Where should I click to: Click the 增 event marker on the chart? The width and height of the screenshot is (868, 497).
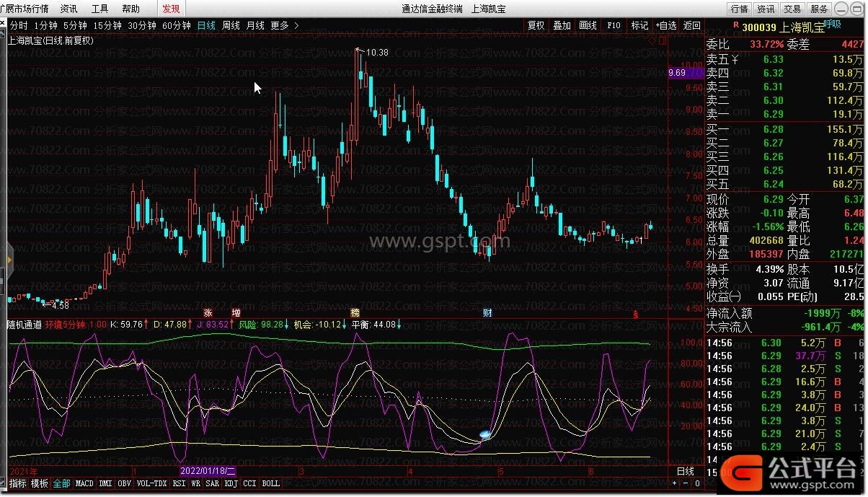(236, 313)
